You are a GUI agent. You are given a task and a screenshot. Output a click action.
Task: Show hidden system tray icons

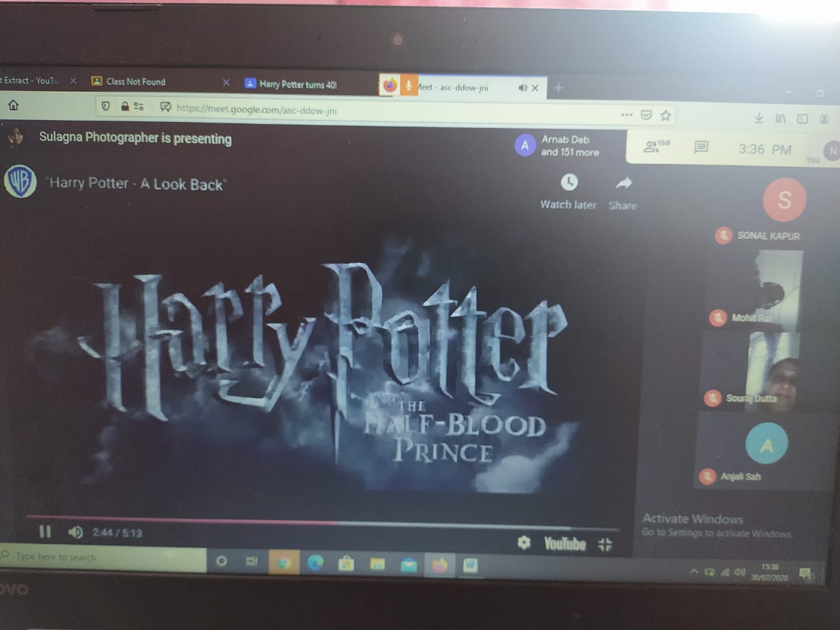coord(694,572)
